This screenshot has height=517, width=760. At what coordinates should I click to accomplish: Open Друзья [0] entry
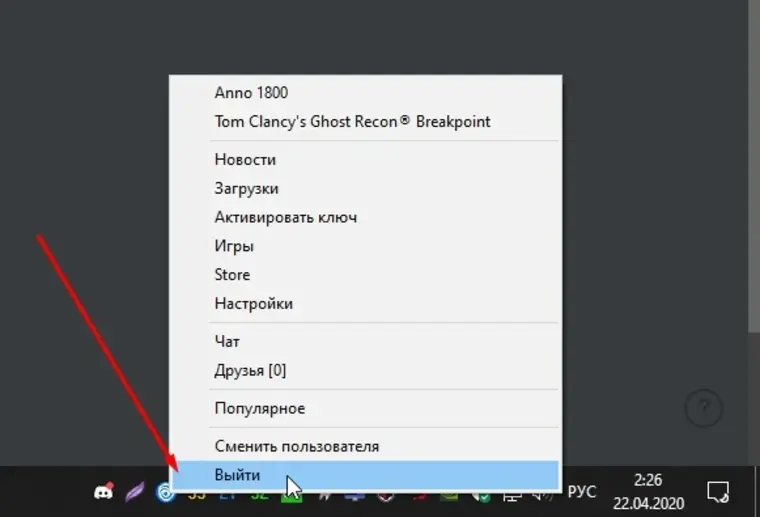[x=366, y=370]
